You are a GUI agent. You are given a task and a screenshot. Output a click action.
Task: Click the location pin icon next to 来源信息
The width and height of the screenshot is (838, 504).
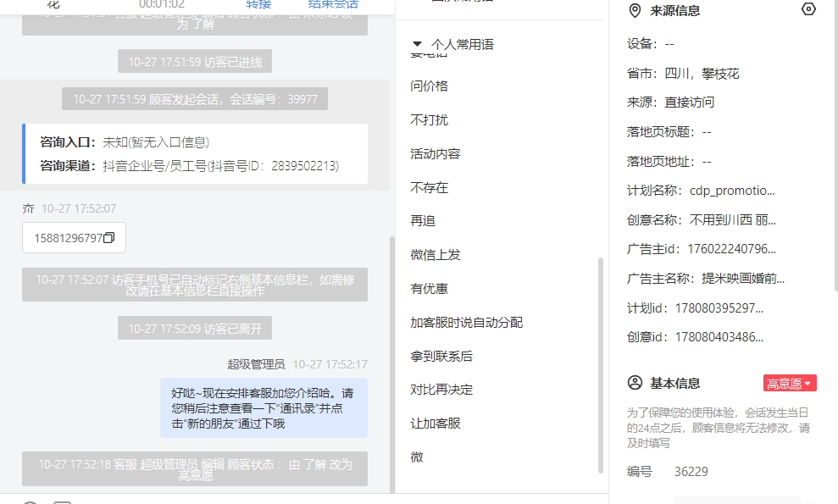tap(635, 11)
